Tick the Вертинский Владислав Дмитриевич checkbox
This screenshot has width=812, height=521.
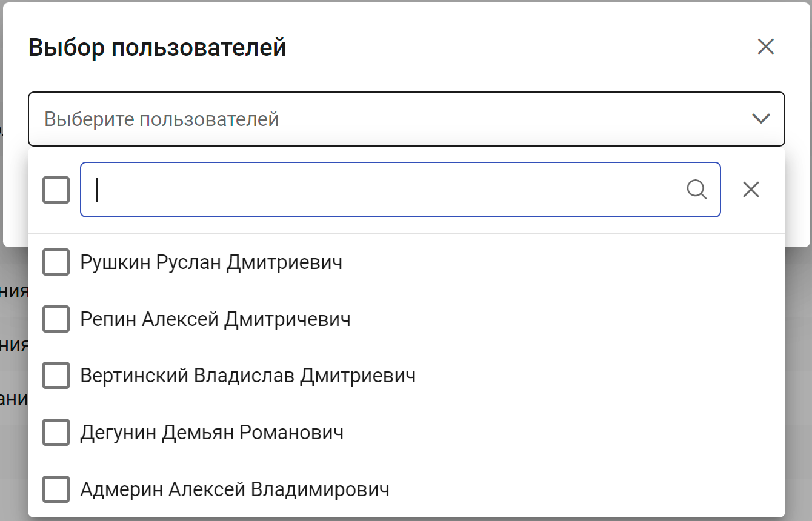click(56, 376)
